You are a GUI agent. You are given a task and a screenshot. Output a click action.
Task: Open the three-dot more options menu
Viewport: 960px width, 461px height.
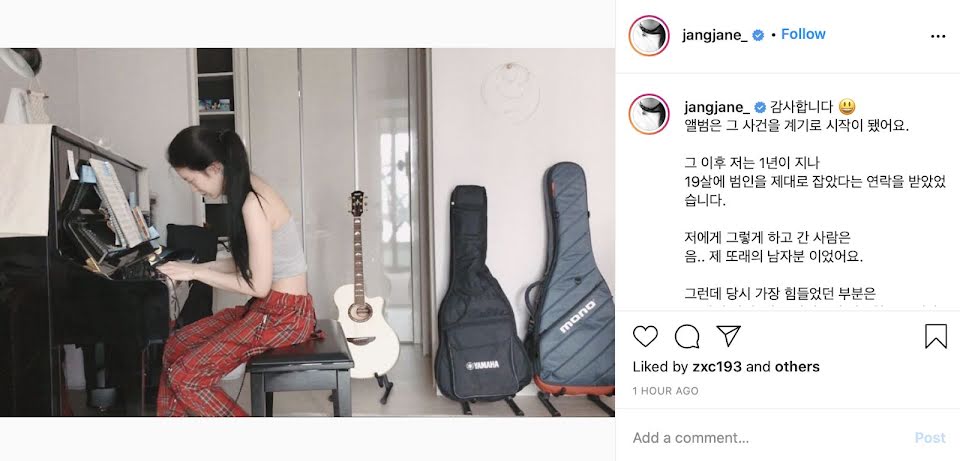[938, 37]
